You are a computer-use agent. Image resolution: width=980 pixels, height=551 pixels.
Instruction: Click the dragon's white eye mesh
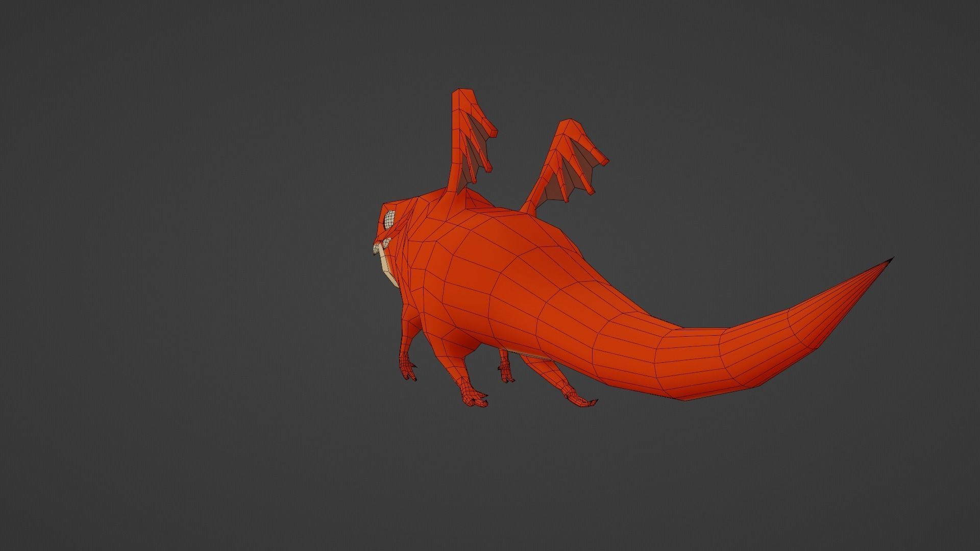coord(390,220)
